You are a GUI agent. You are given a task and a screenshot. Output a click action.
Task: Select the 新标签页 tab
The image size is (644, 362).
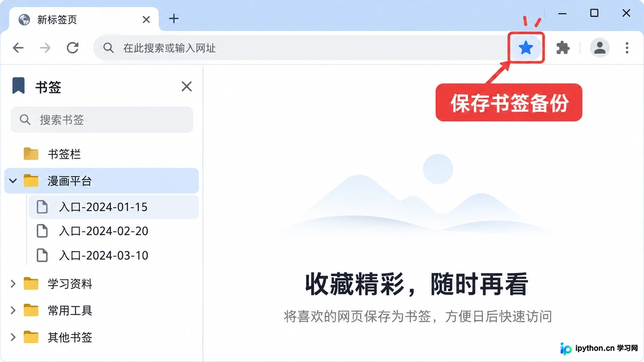84,20
